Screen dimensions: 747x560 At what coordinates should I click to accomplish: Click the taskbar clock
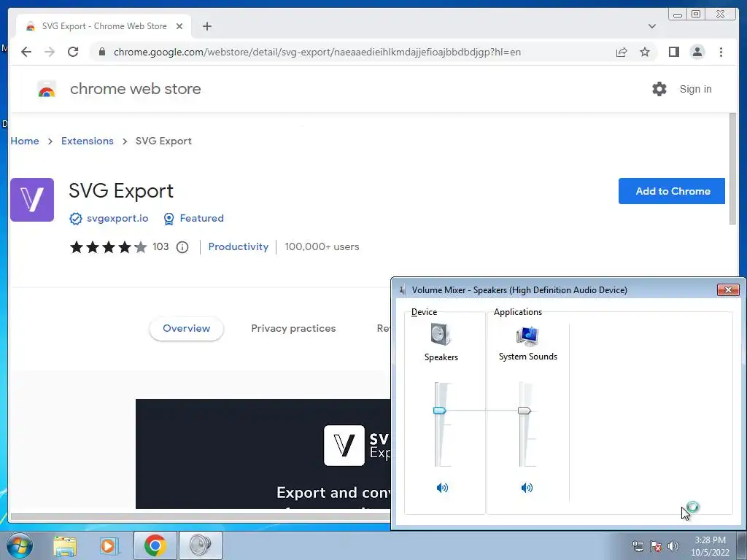click(710, 546)
